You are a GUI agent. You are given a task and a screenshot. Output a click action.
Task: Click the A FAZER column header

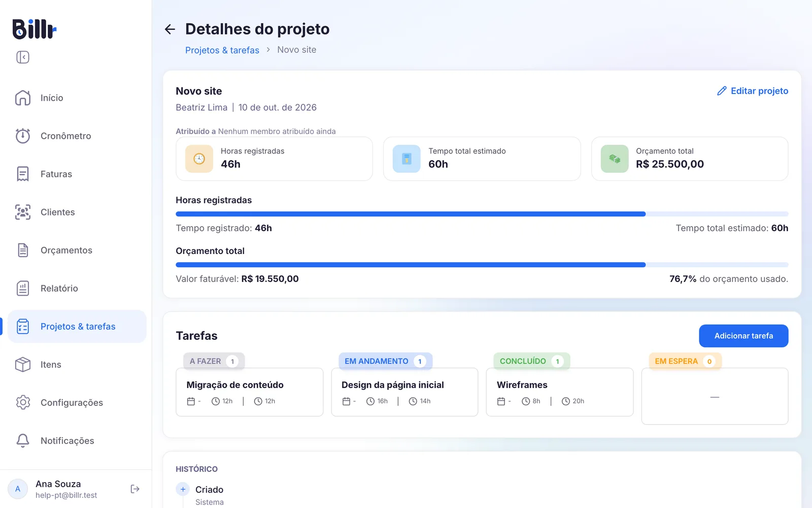pos(214,361)
